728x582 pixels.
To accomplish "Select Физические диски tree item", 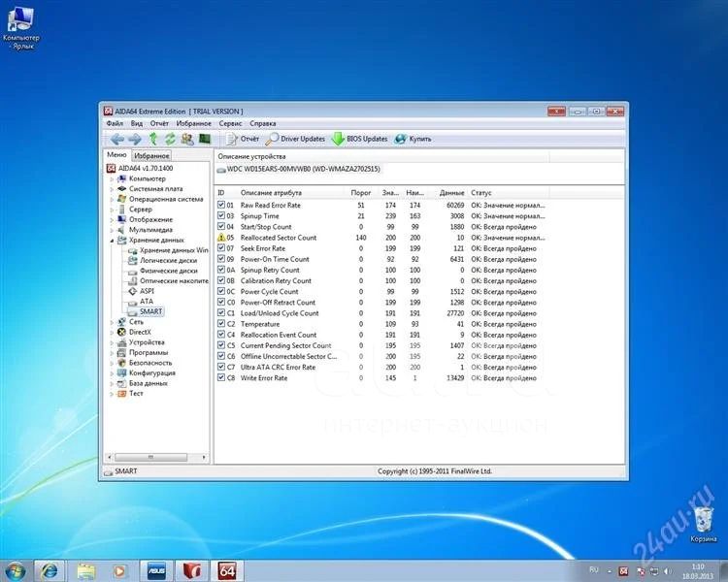I will [163, 271].
